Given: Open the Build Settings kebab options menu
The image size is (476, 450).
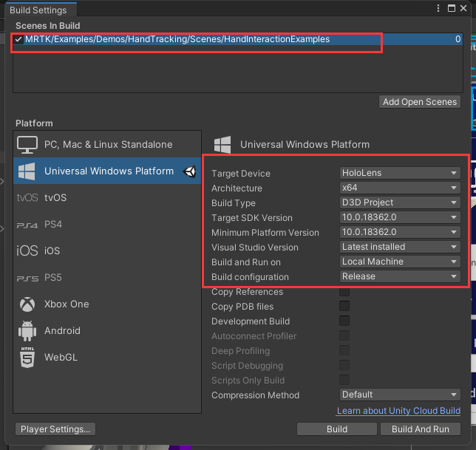Looking at the screenshot, I should (x=438, y=8).
